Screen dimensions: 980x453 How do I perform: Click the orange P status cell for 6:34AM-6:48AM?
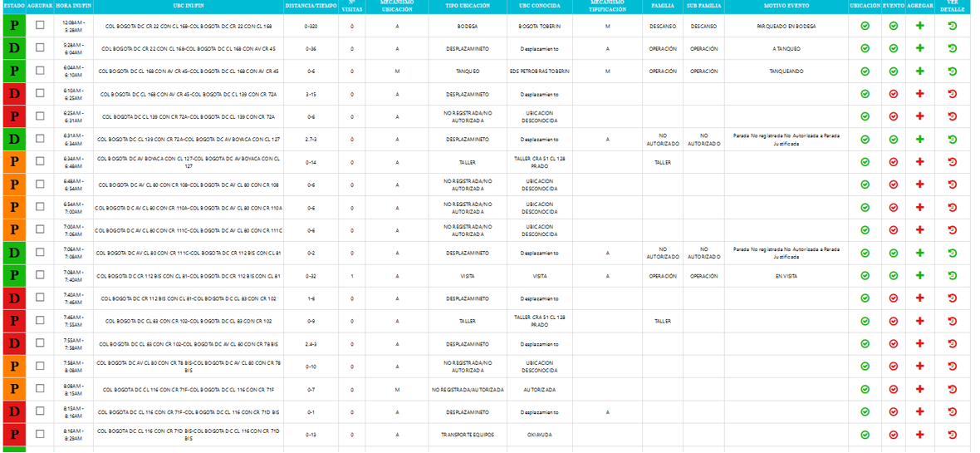(14, 162)
